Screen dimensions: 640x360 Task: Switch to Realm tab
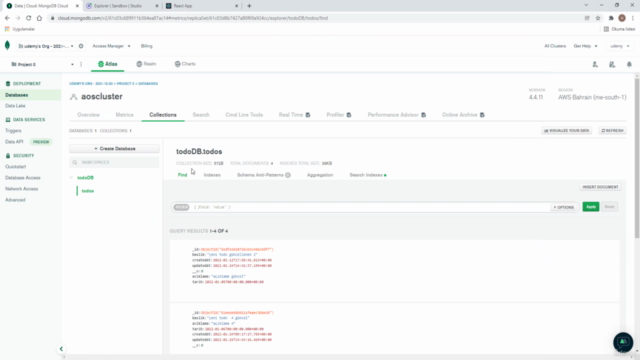[x=146, y=64]
